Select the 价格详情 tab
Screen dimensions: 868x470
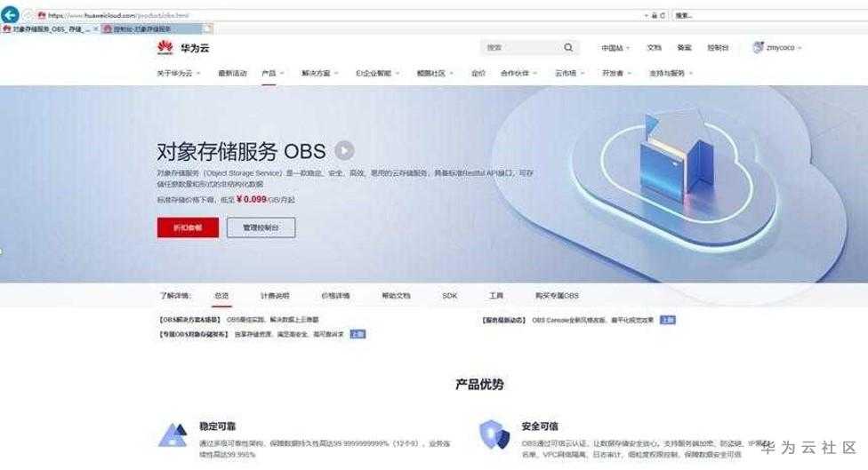coord(335,296)
